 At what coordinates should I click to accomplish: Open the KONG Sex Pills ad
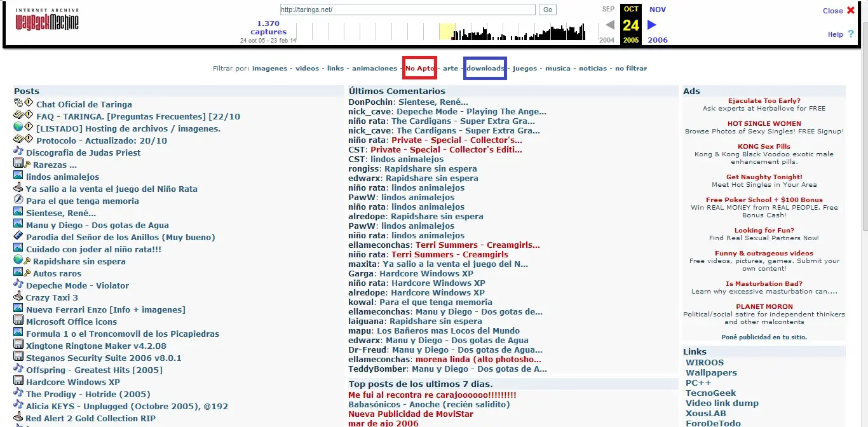point(764,146)
